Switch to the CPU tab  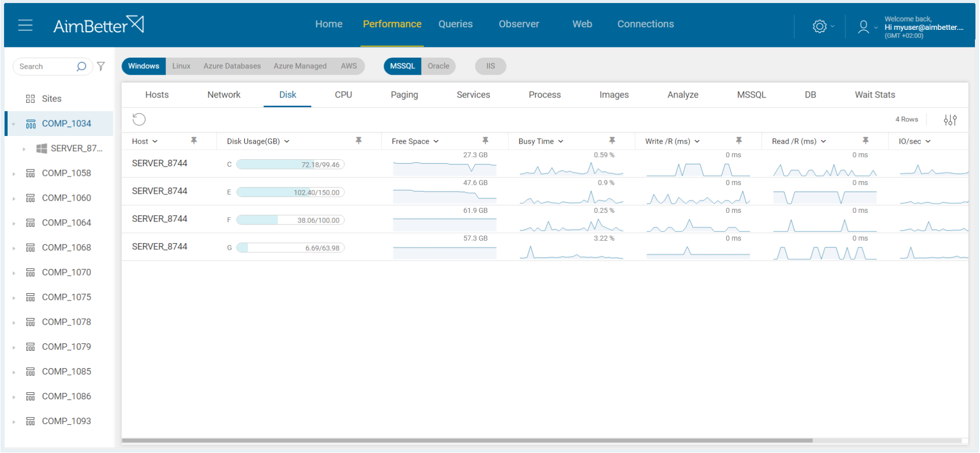tap(344, 95)
